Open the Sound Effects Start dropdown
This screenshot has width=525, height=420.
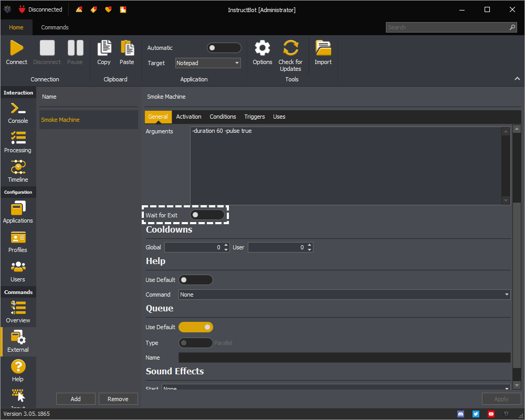coord(336,387)
